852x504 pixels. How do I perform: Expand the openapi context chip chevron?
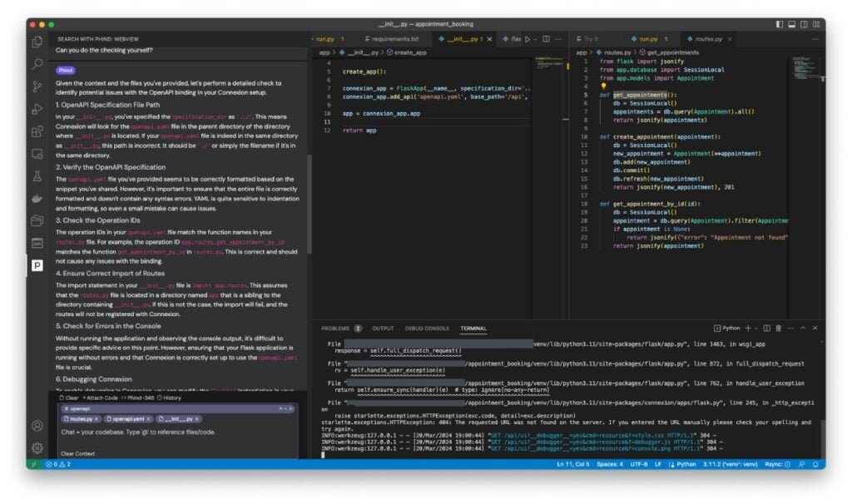click(286, 408)
